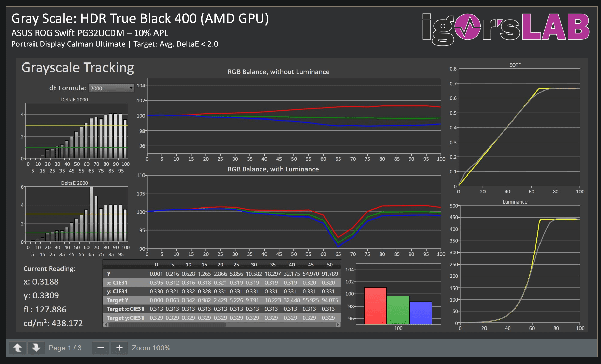
Task: Click the Y value 10.582 cell
Action: 254,274
